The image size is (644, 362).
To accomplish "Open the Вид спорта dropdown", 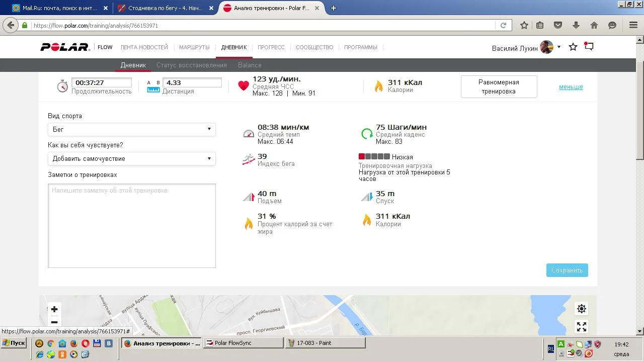I will (131, 129).
